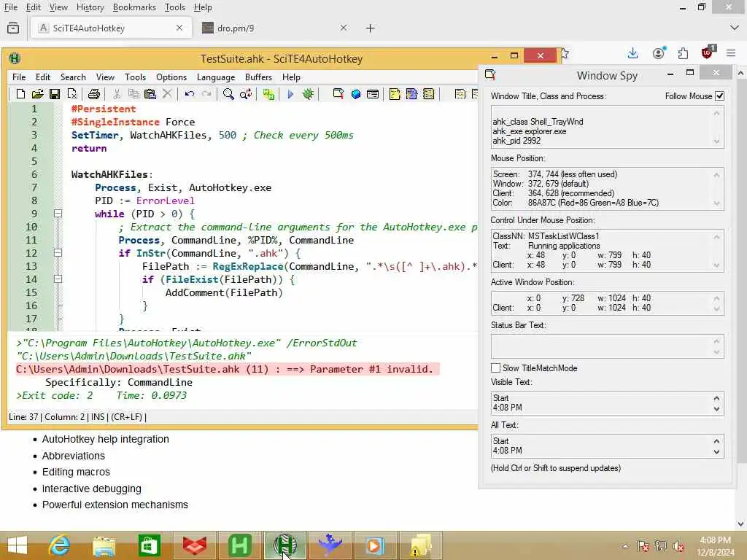Click the GUI window toolbar icon

click(373, 94)
